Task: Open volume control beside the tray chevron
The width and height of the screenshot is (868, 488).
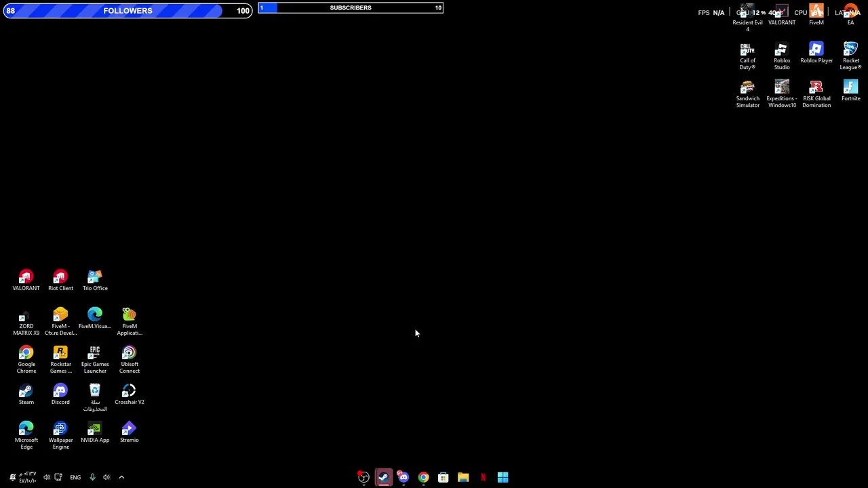Action: point(106,477)
